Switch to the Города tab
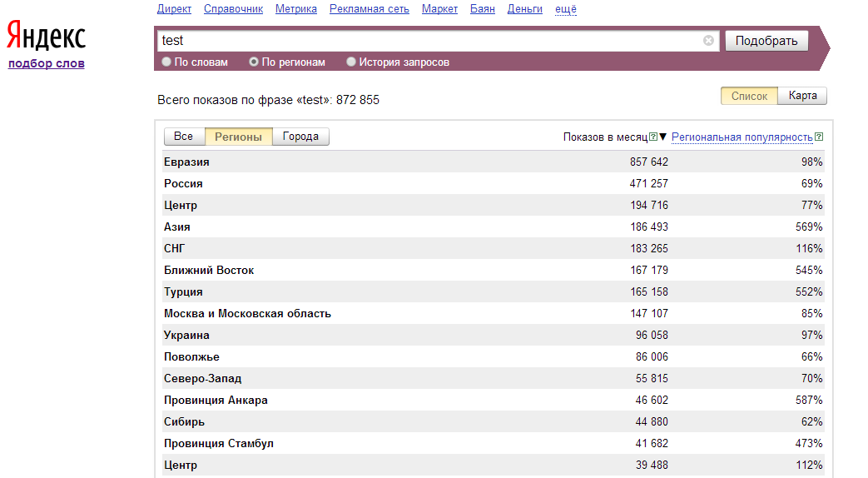Screen dimensions: 868x478 click(x=300, y=137)
